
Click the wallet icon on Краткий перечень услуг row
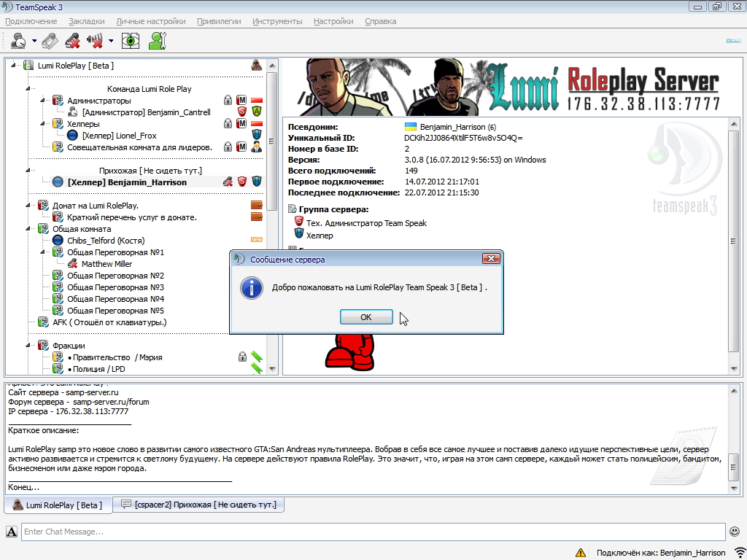(257, 217)
